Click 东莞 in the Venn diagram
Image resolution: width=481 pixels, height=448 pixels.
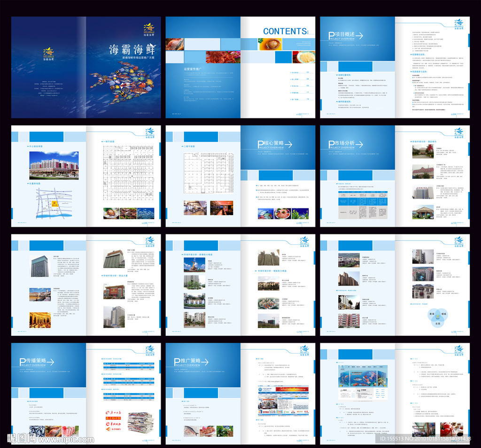click(438, 324)
